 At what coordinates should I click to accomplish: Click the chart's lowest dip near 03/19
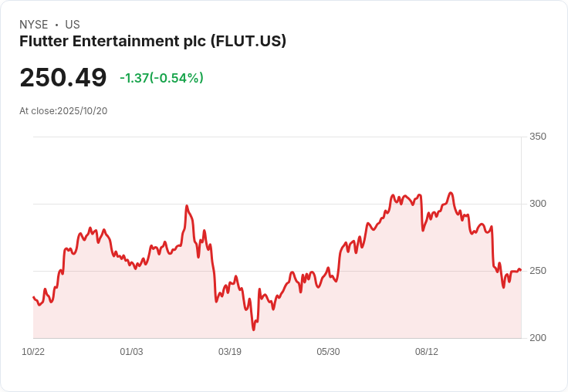click(253, 329)
